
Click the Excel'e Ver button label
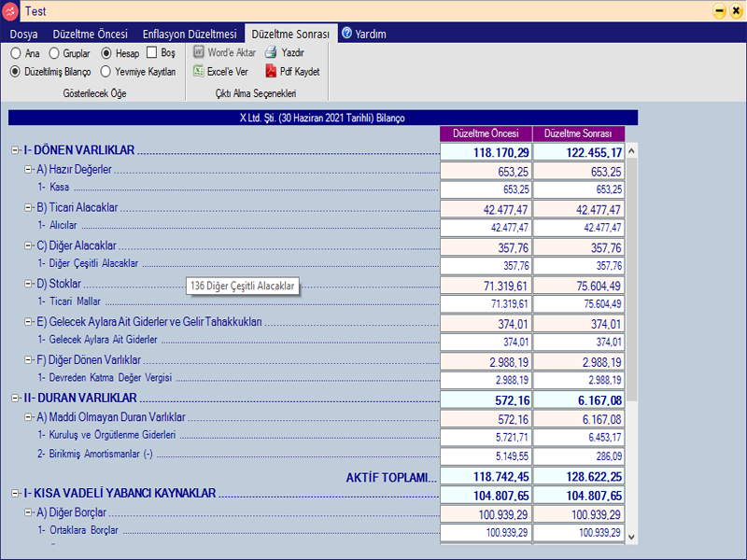click(228, 72)
